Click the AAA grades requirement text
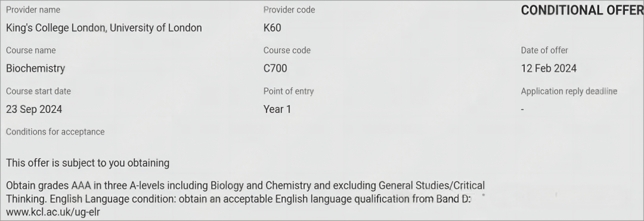The image size is (644, 221). point(245,185)
